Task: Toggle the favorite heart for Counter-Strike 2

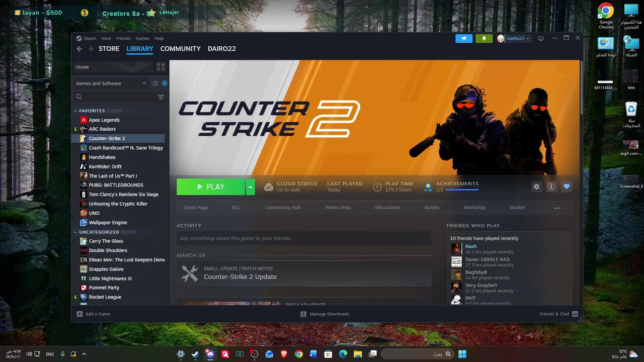Action: [567, 187]
